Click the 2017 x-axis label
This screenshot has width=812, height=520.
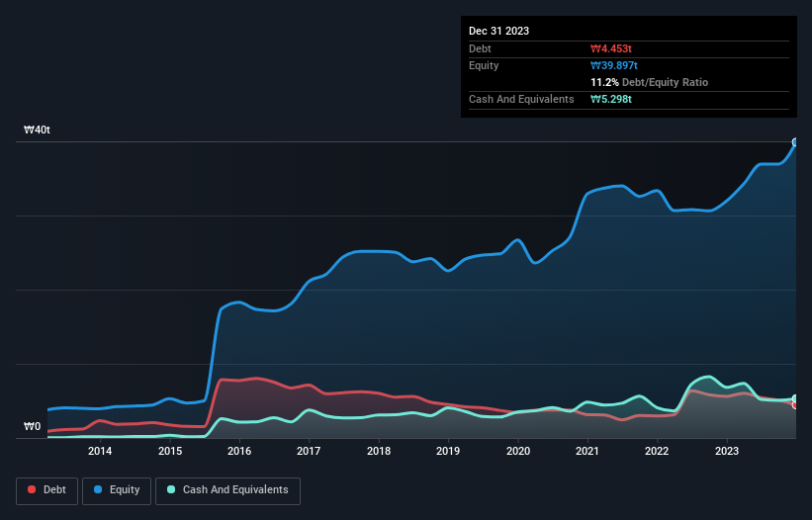309,451
